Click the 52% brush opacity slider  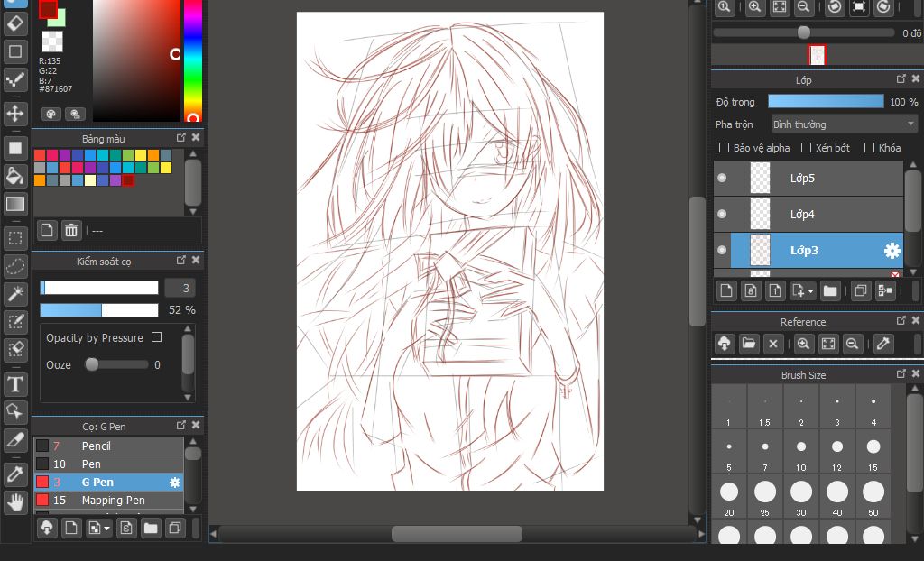click(99, 310)
